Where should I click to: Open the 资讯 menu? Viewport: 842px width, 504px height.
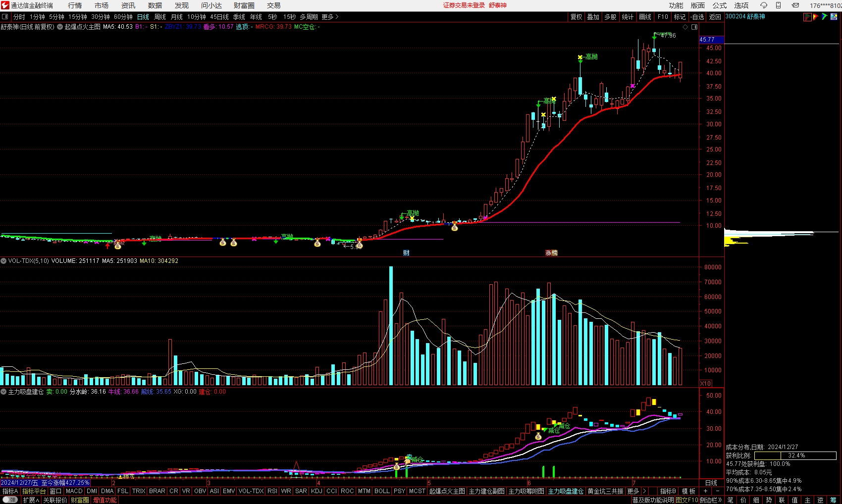coord(128,5)
